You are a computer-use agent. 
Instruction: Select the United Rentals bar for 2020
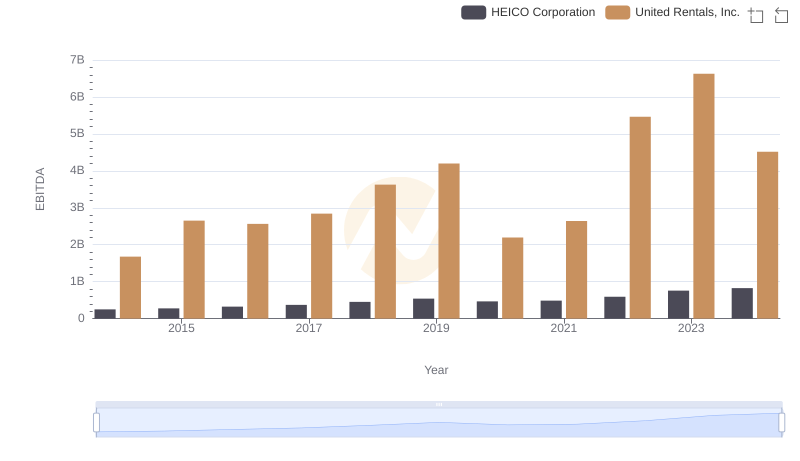513,278
